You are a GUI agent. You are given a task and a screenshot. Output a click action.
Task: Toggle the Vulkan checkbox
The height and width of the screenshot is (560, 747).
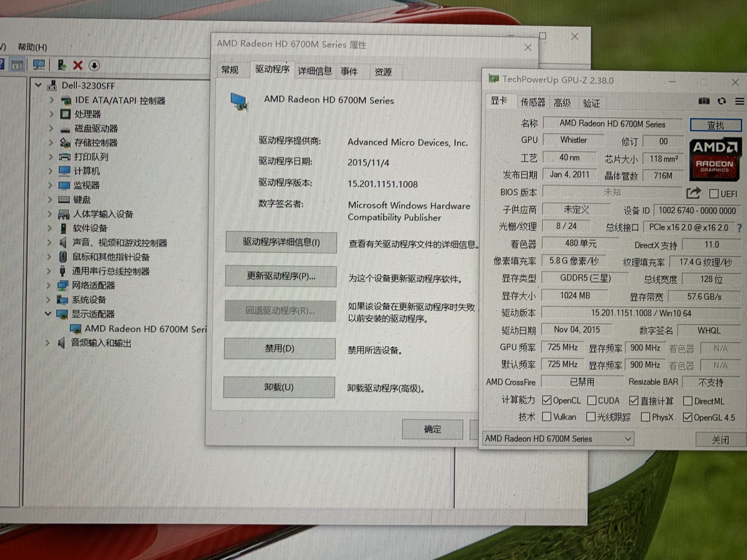point(547,416)
